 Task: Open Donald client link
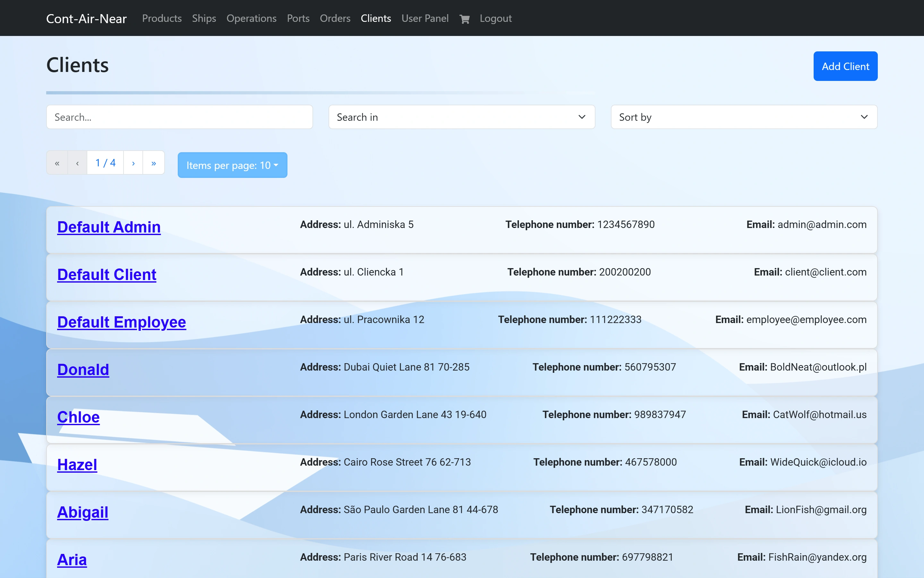pyautogui.click(x=83, y=370)
